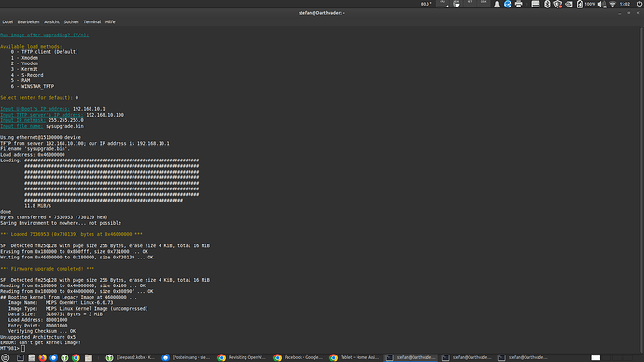Image resolution: width=644 pixels, height=362 pixels.
Task: Open the desktop start menu icon
Action: [5, 358]
